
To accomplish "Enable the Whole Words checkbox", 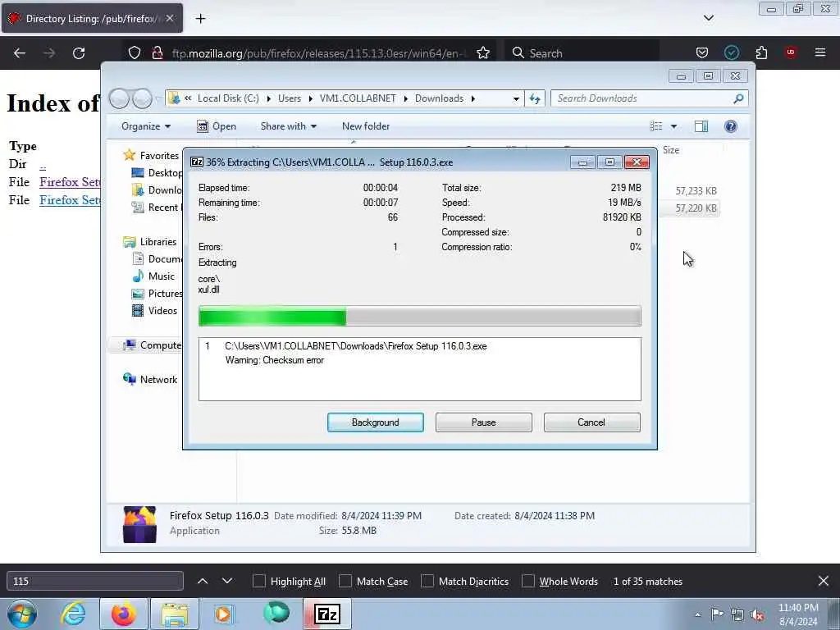I will (x=528, y=582).
